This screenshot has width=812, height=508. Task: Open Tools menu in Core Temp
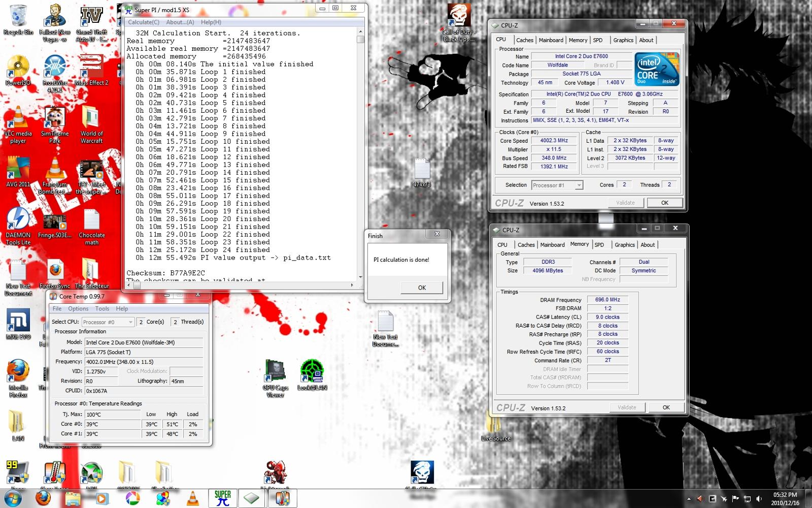coord(102,309)
